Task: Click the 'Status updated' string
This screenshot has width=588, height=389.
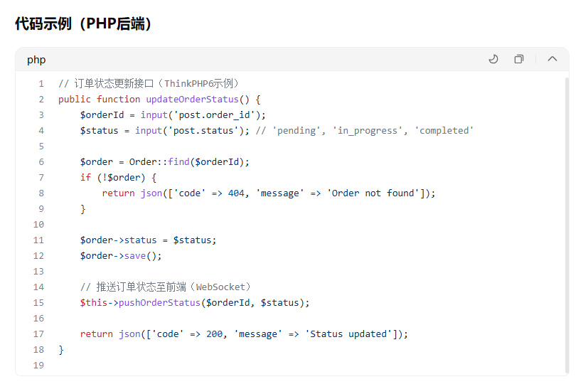Action: pos(348,334)
